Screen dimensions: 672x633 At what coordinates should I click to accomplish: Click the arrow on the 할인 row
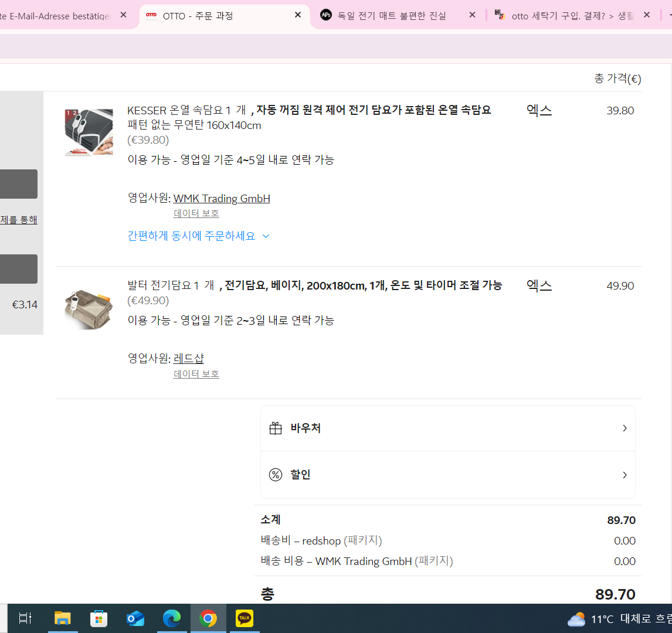coord(625,475)
